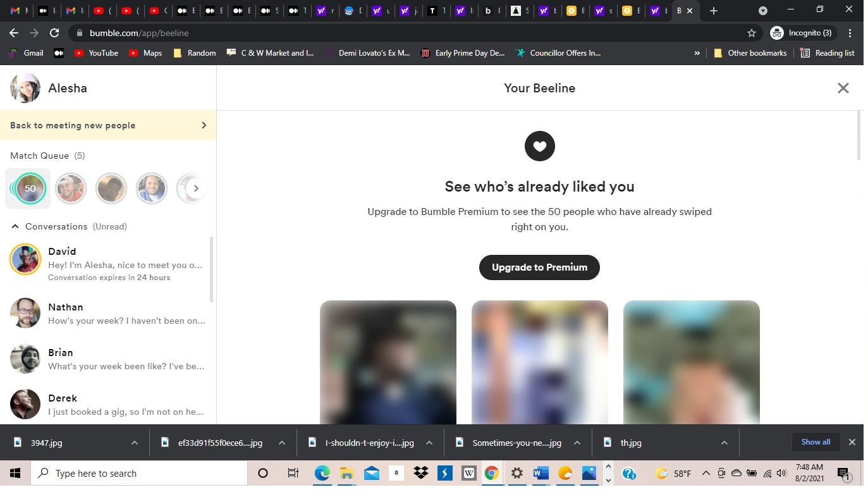Viewport: 868px width, 504px height.
Task: Open the YouTube bookmark
Action: pyautogui.click(x=96, y=53)
